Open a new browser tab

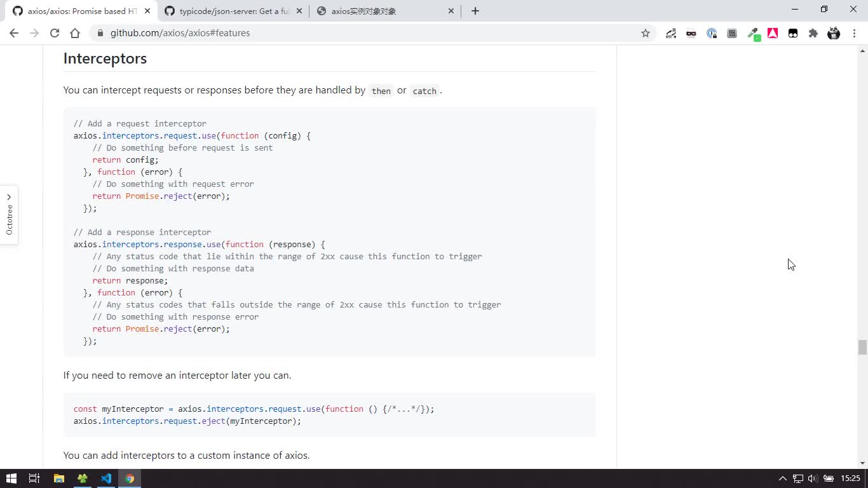[x=475, y=11]
